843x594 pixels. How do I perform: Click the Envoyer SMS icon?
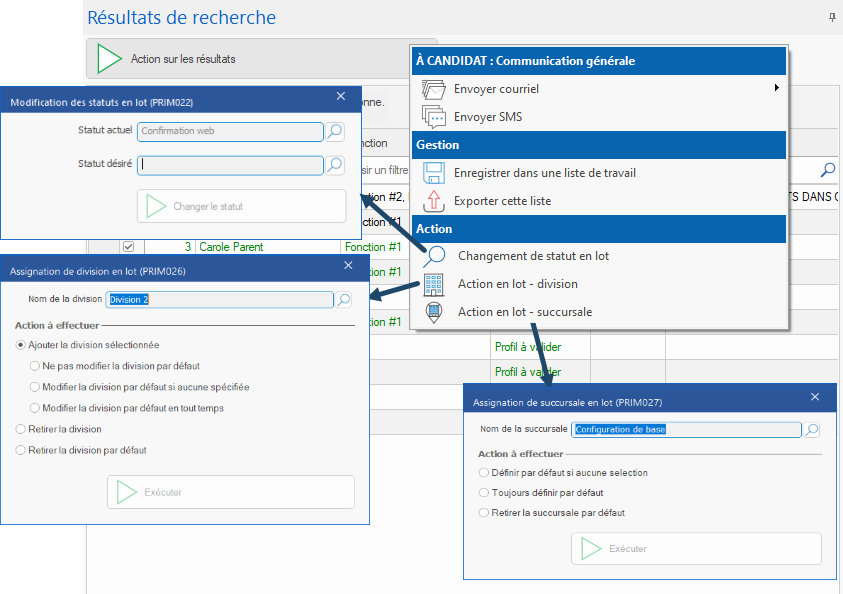433,117
